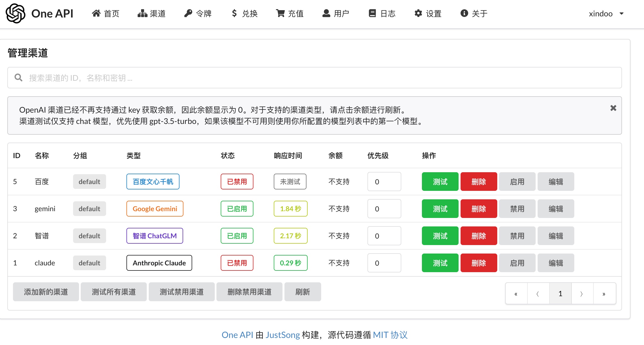
Task: Open the 设置 settings gear item
Action: pos(428,13)
